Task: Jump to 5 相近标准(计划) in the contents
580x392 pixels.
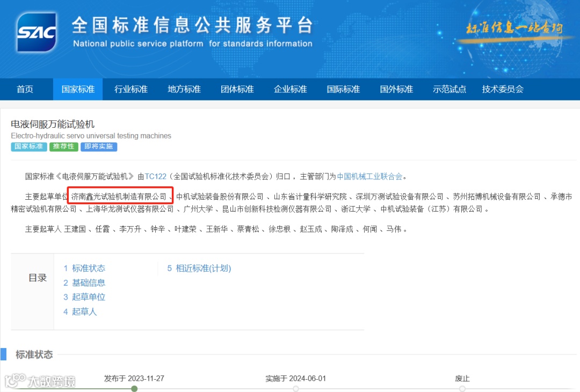Action: coord(199,268)
